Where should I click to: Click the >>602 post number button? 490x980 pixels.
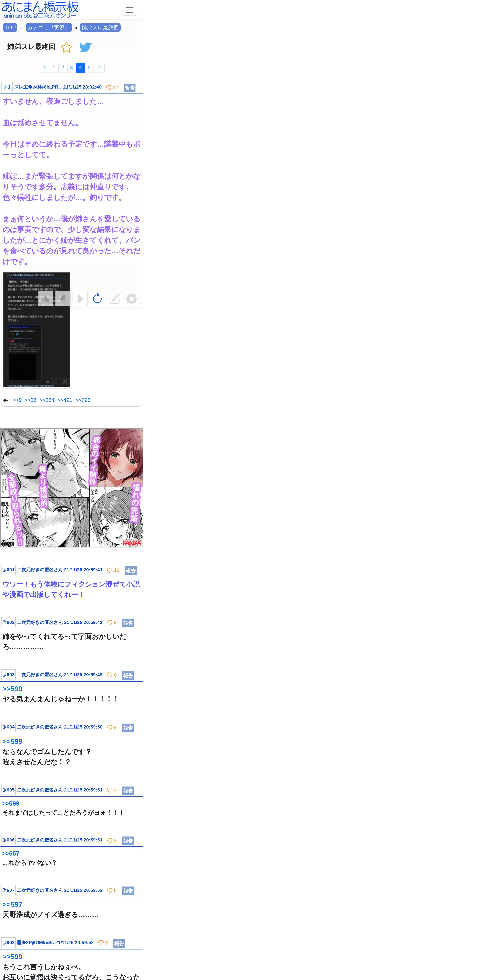coord(8,622)
